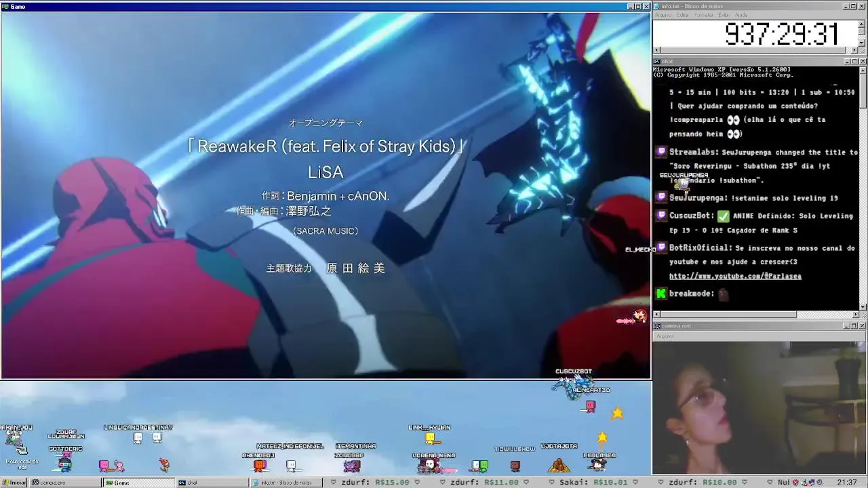Click the info.txt notepad scroll up arrow
The image size is (868, 488).
tap(863, 23)
